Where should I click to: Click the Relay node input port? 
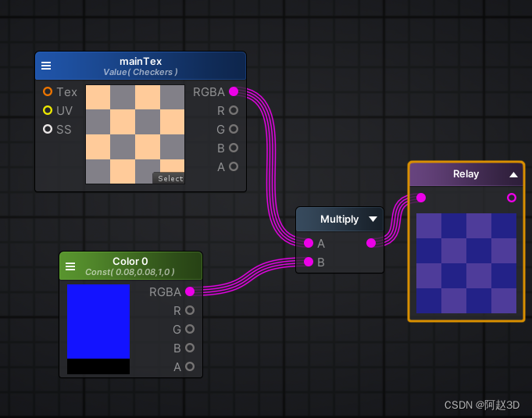[x=421, y=198]
